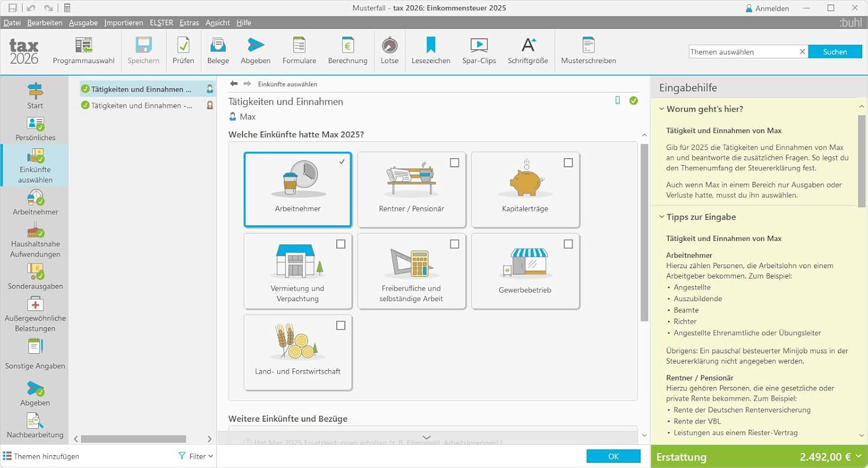
Task: Open the Filter dropdown
Action: (196, 456)
